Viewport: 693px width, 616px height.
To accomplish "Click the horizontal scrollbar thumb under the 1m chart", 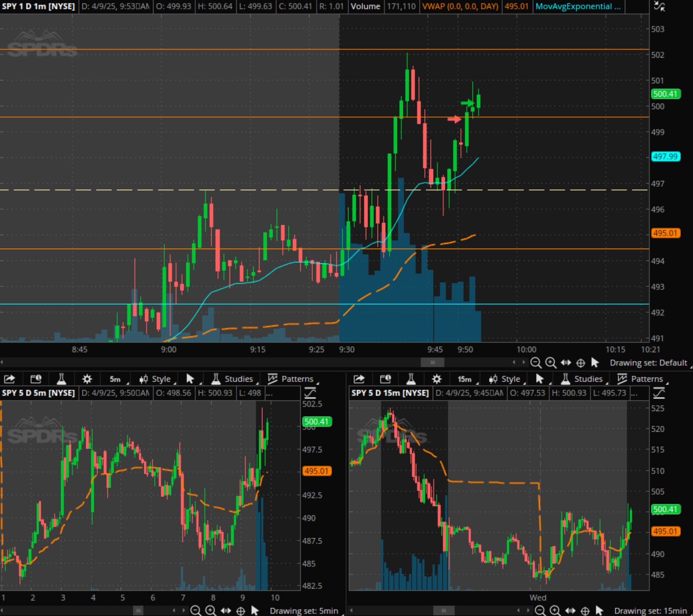I will pyautogui.click(x=432, y=363).
